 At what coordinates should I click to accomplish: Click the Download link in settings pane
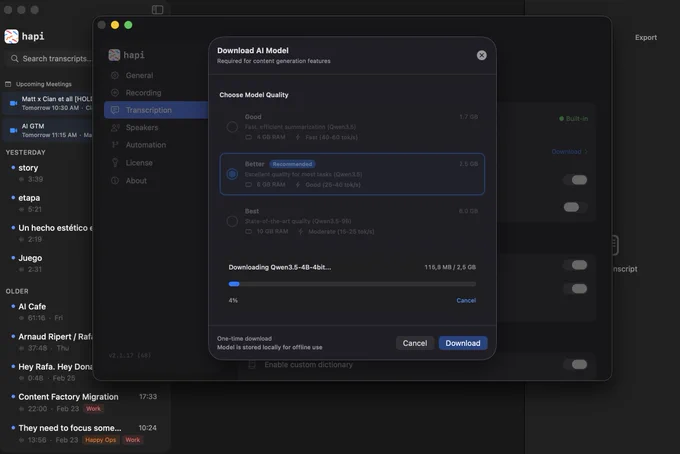coord(569,152)
